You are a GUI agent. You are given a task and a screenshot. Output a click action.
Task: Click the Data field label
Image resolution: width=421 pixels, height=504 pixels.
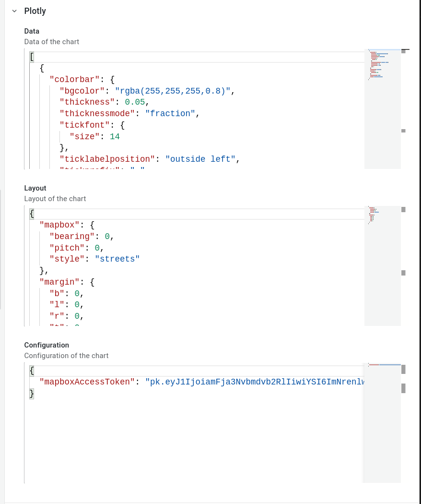(x=32, y=31)
